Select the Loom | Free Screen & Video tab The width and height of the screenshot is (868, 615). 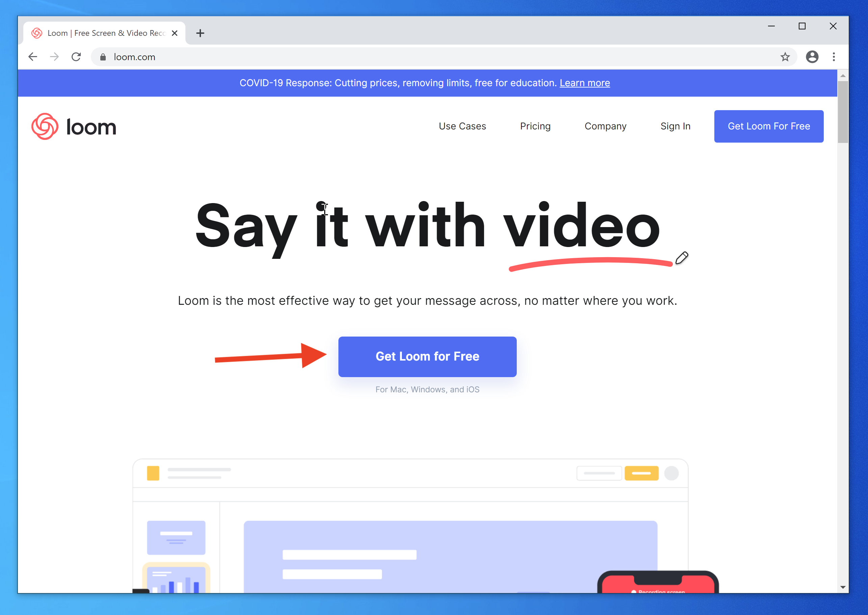click(x=105, y=33)
